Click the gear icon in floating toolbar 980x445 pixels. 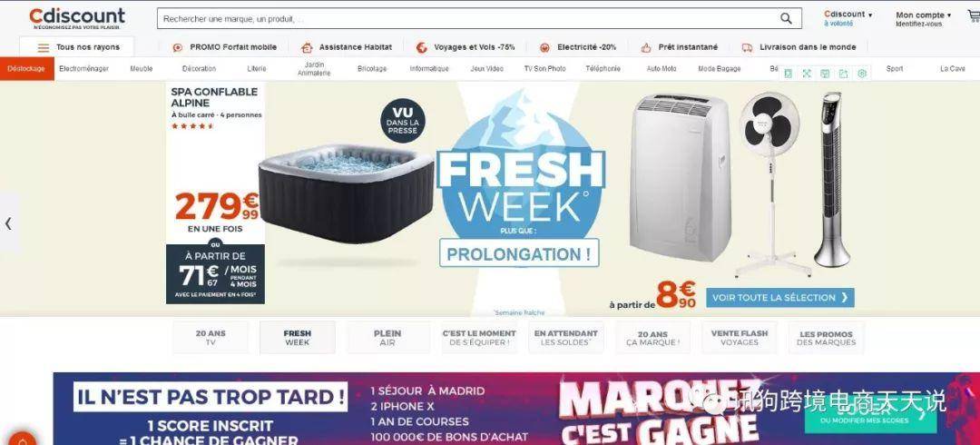[x=862, y=74]
